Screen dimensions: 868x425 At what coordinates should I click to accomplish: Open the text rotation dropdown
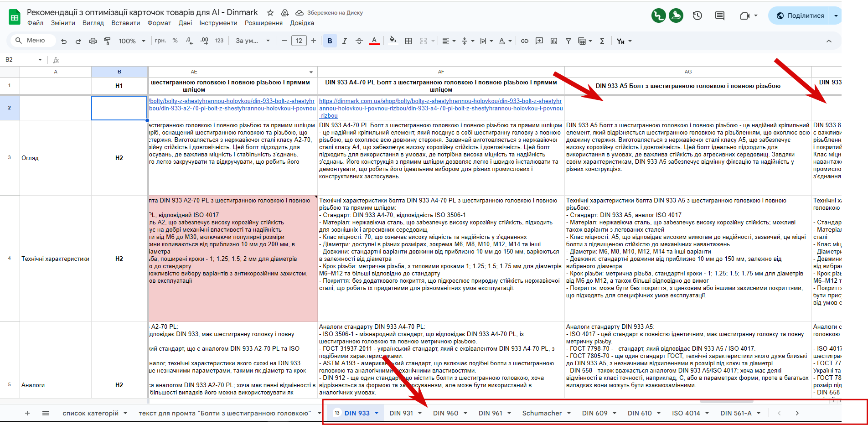[505, 41]
